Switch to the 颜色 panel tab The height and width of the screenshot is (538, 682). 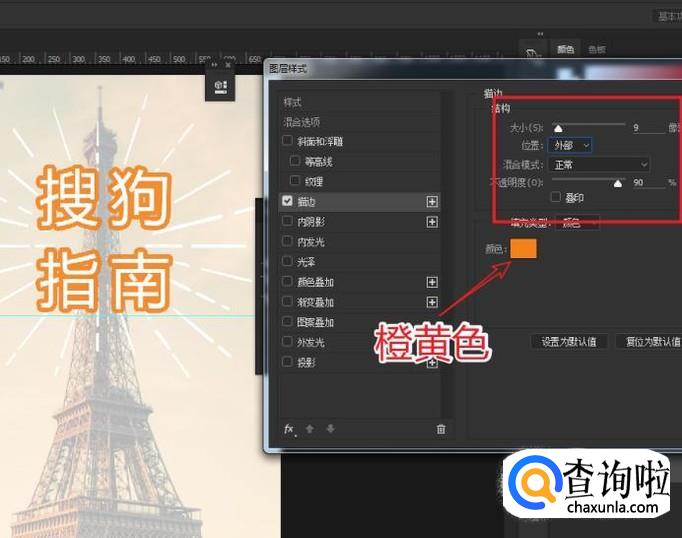565,50
